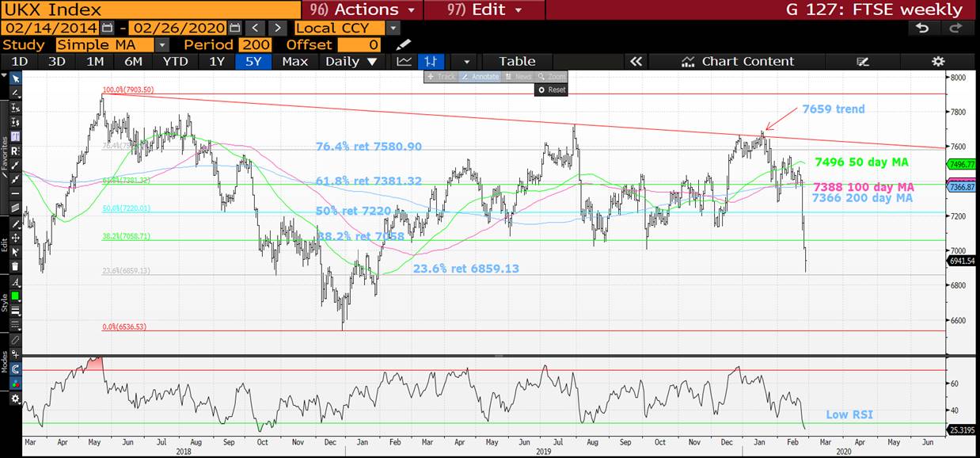Select the Max time range tab
980x458 pixels.
(x=294, y=61)
